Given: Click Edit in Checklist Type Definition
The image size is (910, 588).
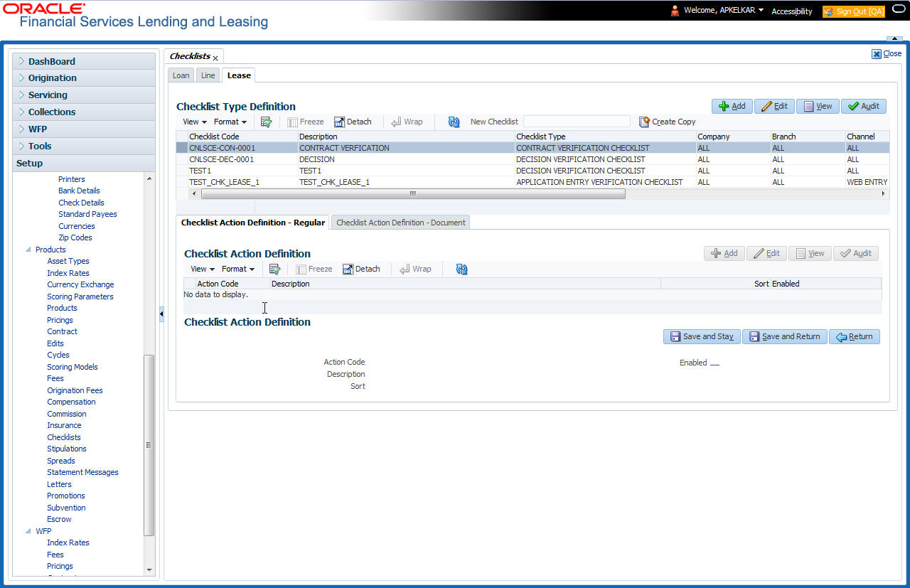Looking at the screenshot, I should (x=774, y=106).
